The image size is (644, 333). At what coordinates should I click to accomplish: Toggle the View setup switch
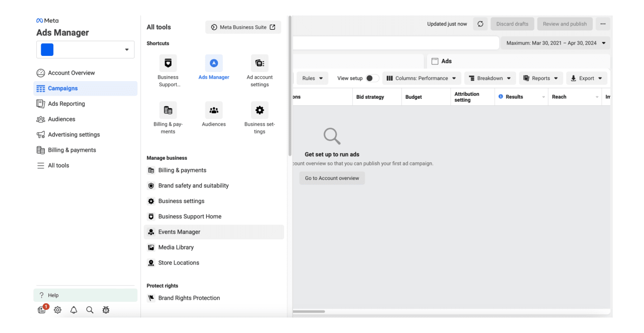tap(371, 78)
